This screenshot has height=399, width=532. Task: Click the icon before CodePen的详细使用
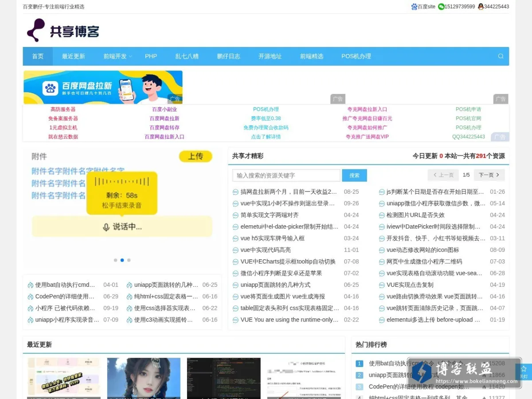click(31, 297)
